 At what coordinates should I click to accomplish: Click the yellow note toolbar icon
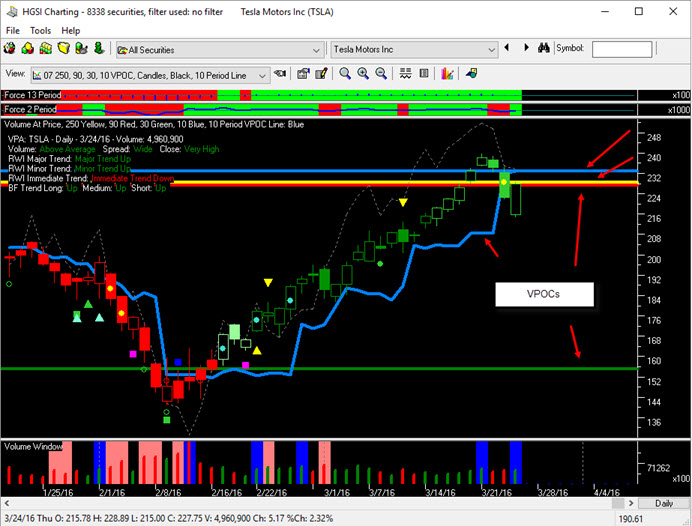click(64, 49)
